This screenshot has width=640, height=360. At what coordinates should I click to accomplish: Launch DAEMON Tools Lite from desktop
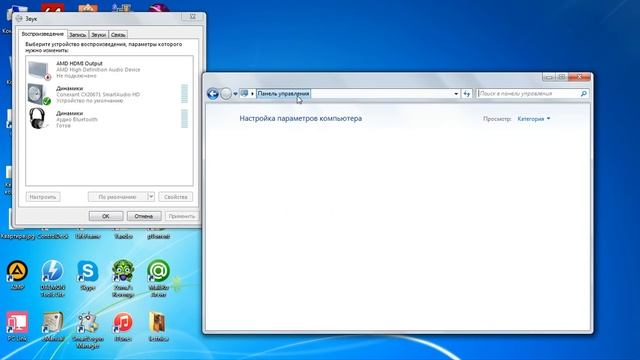tap(53, 271)
